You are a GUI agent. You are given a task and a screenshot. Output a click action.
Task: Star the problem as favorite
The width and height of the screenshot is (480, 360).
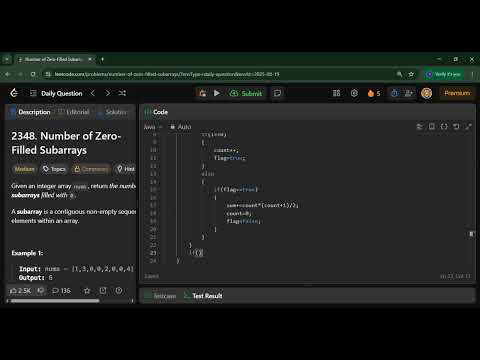87,291
